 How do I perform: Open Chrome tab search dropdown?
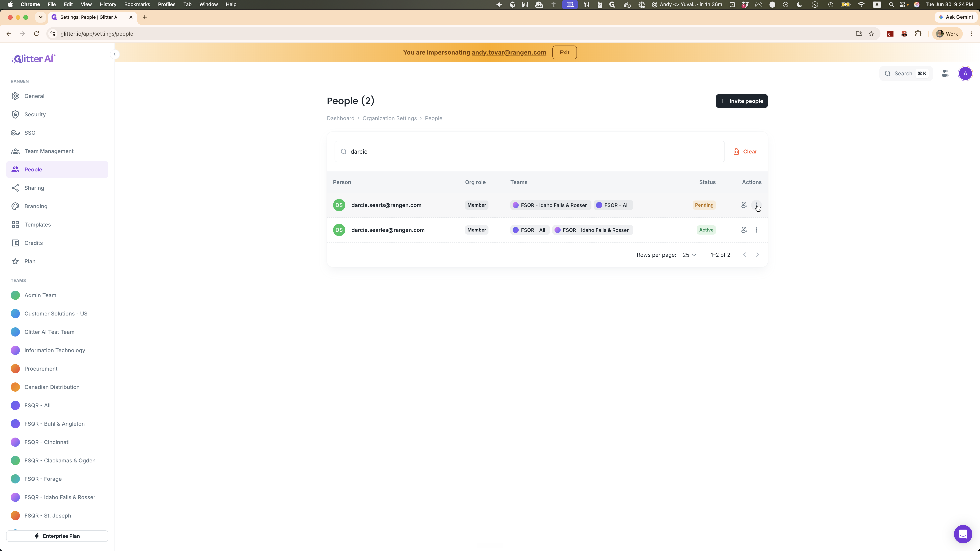[x=40, y=17]
